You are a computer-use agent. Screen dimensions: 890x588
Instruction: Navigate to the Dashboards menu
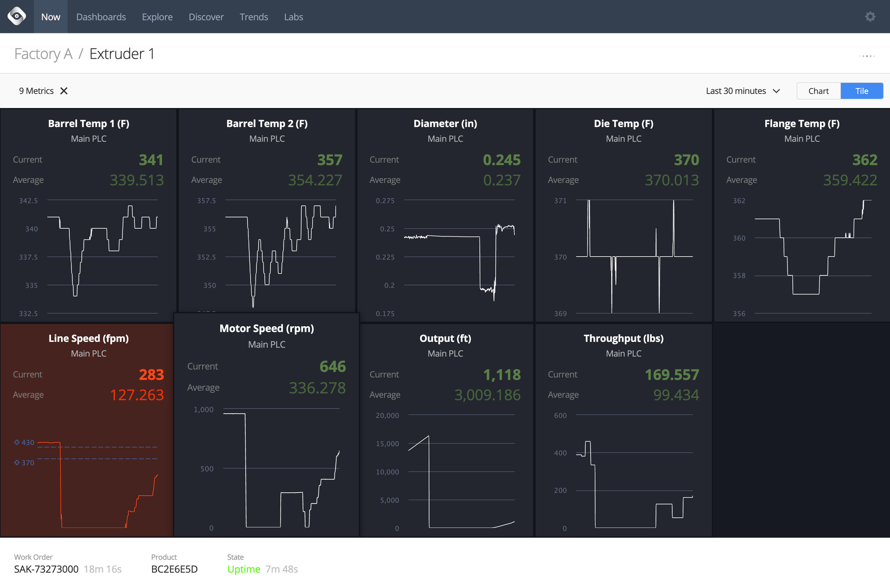[x=101, y=17]
